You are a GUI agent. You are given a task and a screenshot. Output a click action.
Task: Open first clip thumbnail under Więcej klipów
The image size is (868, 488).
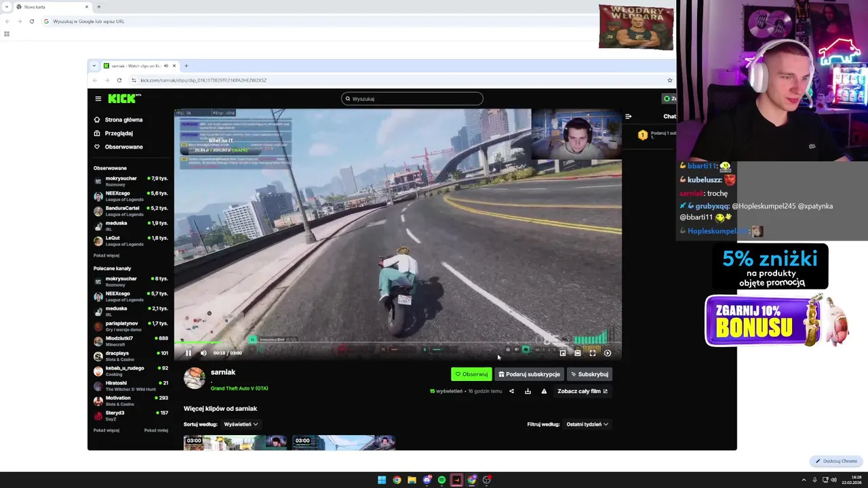point(235,443)
